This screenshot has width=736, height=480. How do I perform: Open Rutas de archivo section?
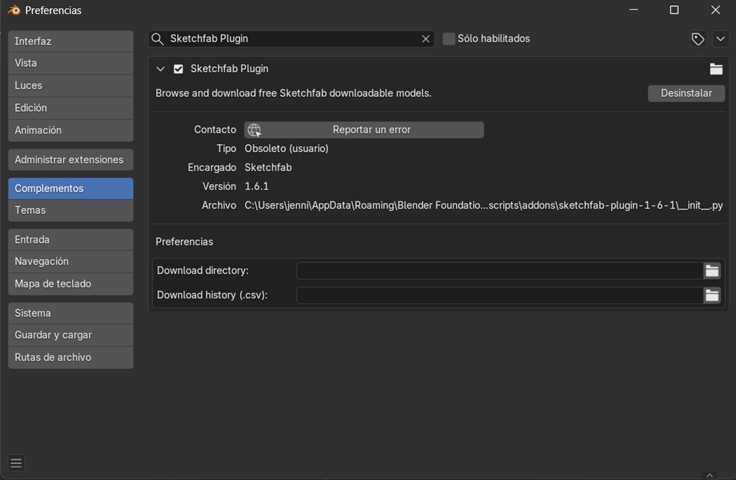point(71,358)
